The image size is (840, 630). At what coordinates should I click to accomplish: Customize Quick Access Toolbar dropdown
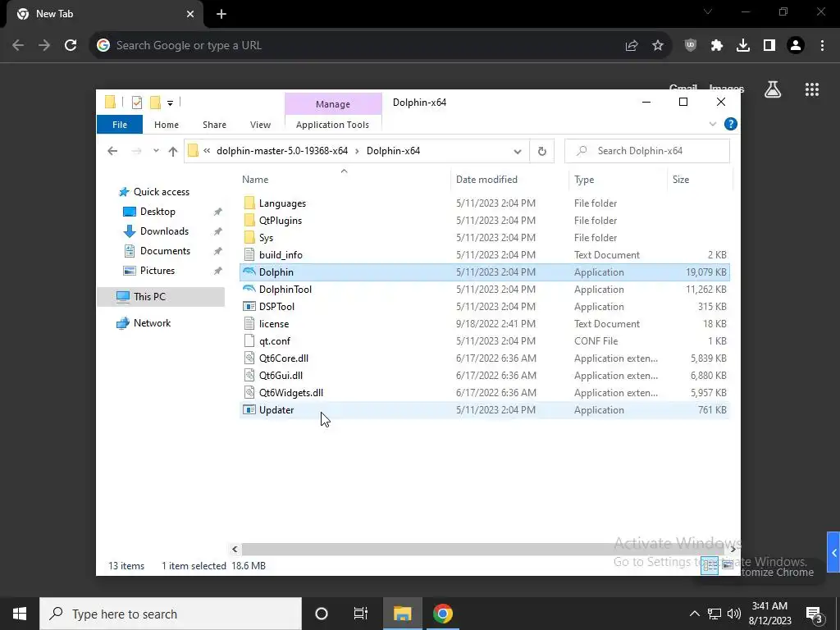[170, 103]
